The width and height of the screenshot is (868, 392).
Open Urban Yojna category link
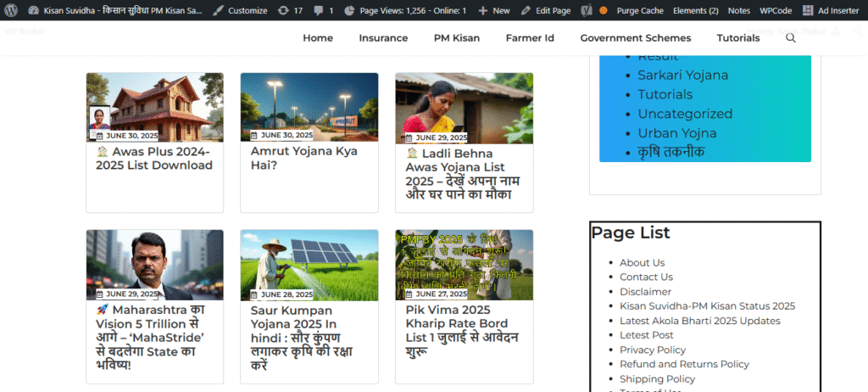click(677, 133)
